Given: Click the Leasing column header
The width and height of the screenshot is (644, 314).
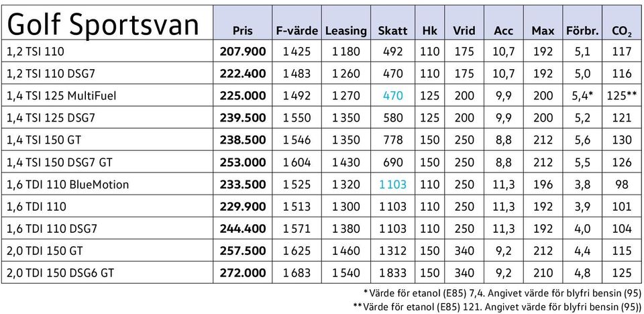Looking at the screenshot, I should 346,31.
